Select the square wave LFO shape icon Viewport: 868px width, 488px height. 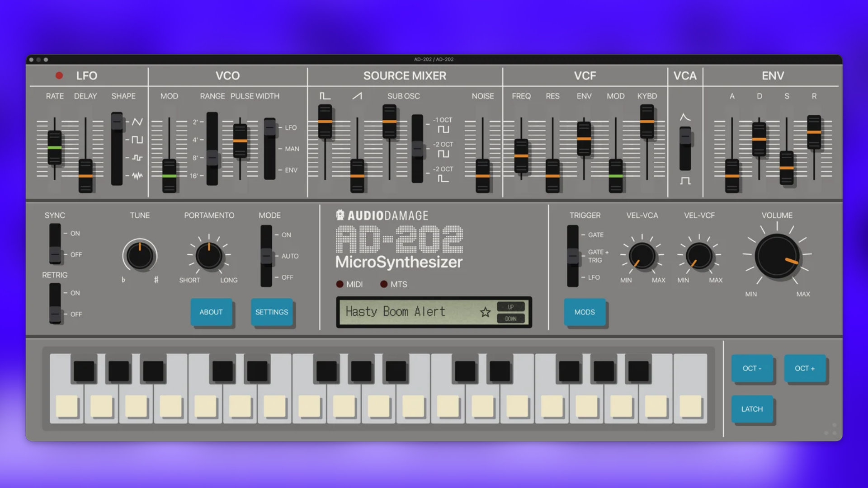pos(137,140)
